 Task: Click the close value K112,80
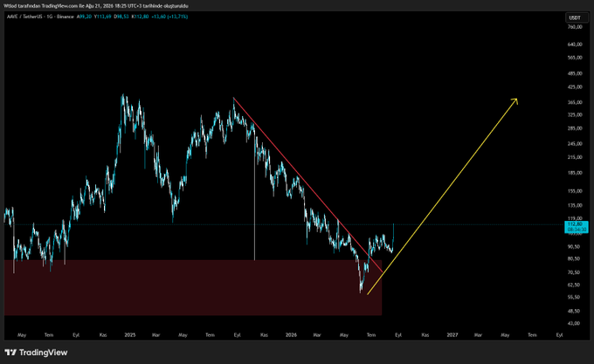click(140, 17)
